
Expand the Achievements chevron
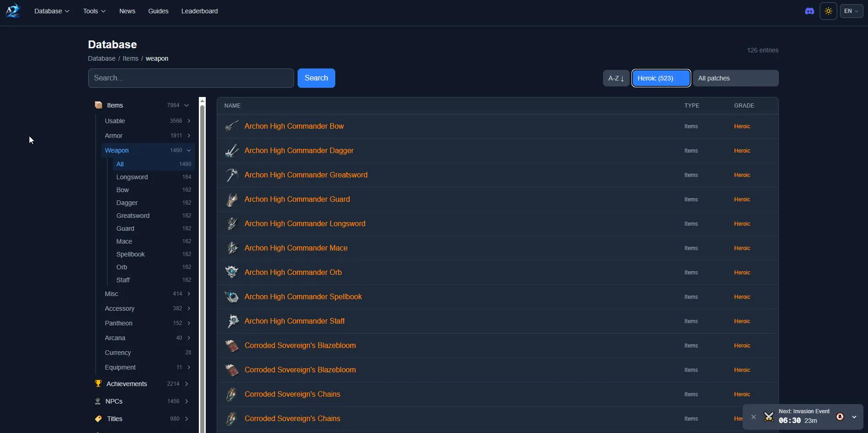pos(186,384)
